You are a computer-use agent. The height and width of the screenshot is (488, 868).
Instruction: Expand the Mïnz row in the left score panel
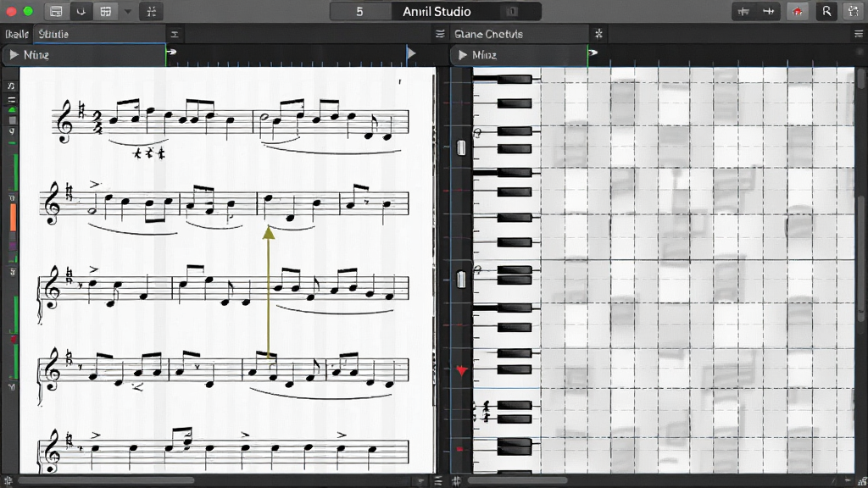click(14, 55)
